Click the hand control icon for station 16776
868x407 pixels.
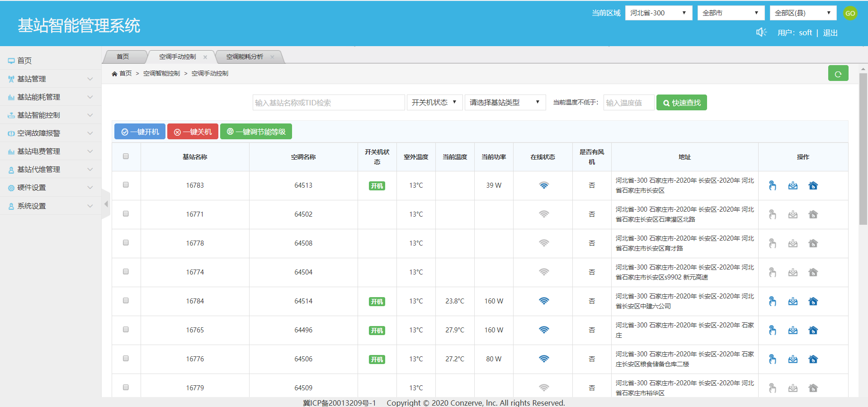pyautogui.click(x=772, y=359)
